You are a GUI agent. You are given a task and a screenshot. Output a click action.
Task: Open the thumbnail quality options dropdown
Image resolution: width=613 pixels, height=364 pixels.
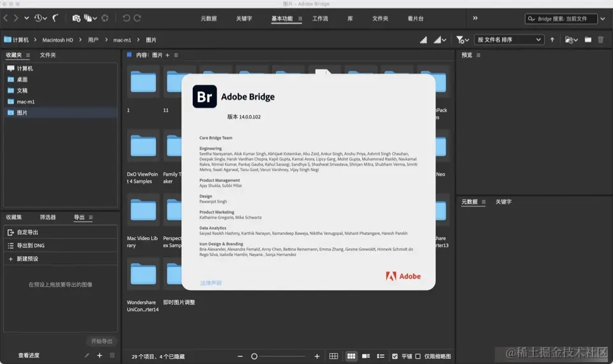click(x=440, y=40)
